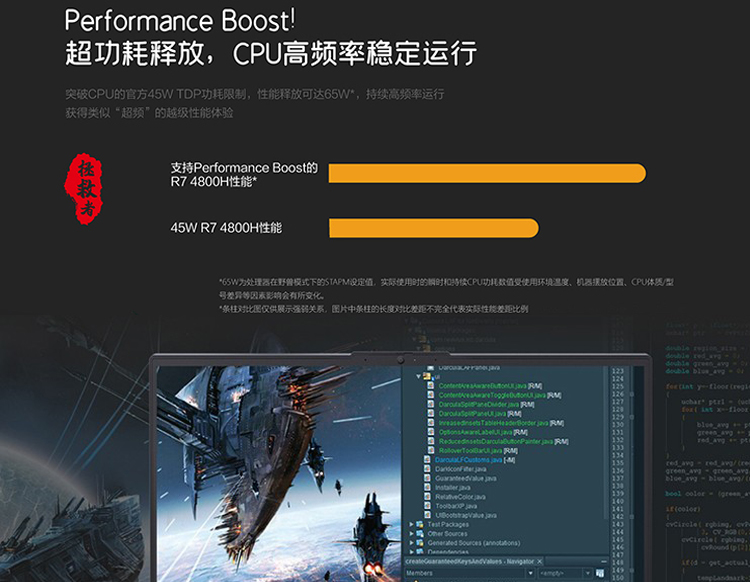Select ContentAreaAwareToggleButtonUI.java in tree
This screenshot has width=750, height=582.
492,395
